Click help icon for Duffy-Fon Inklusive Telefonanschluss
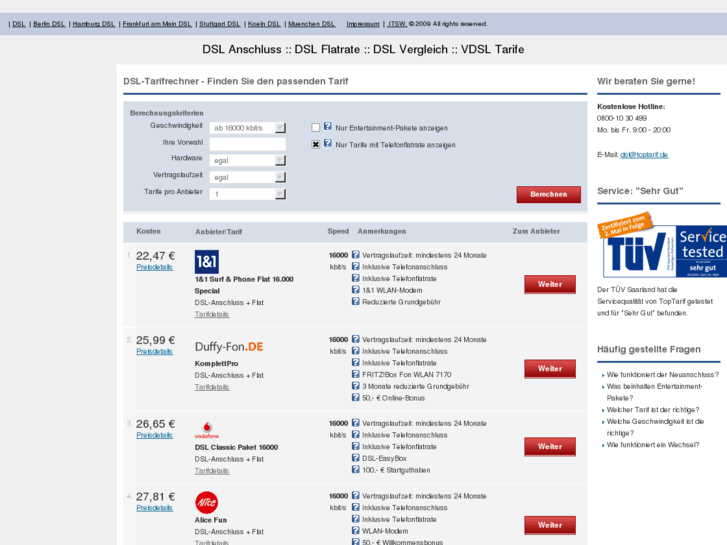The height and width of the screenshot is (545, 727). (x=356, y=351)
